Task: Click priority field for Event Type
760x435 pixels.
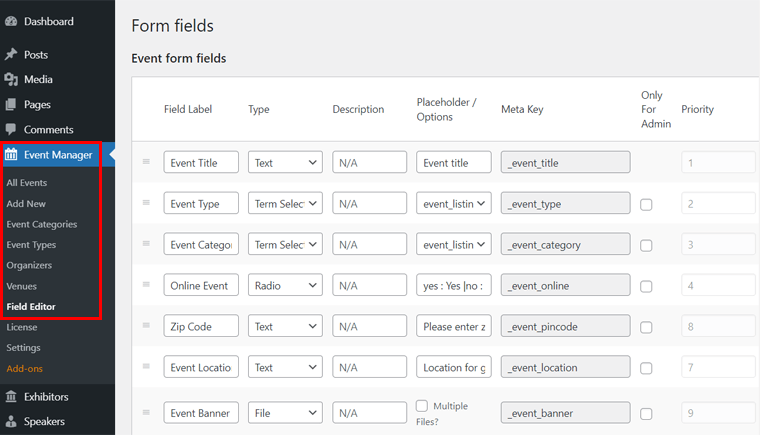Action: pos(718,203)
